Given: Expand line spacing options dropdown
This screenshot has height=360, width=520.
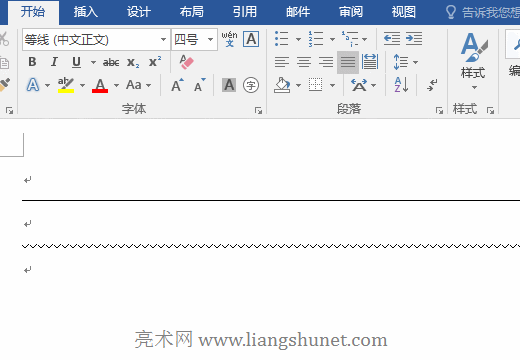Looking at the screenshot, I should pos(415,62).
